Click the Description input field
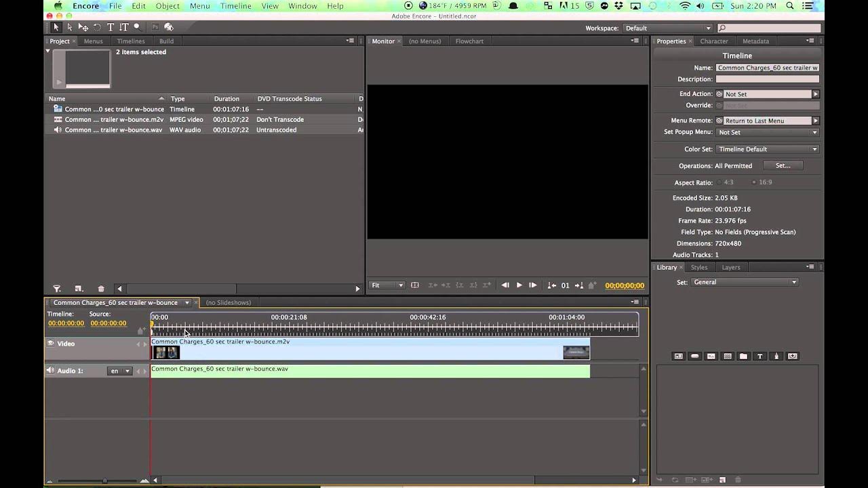Image resolution: width=868 pixels, height=488 pixels. click(x=768, y=79)
